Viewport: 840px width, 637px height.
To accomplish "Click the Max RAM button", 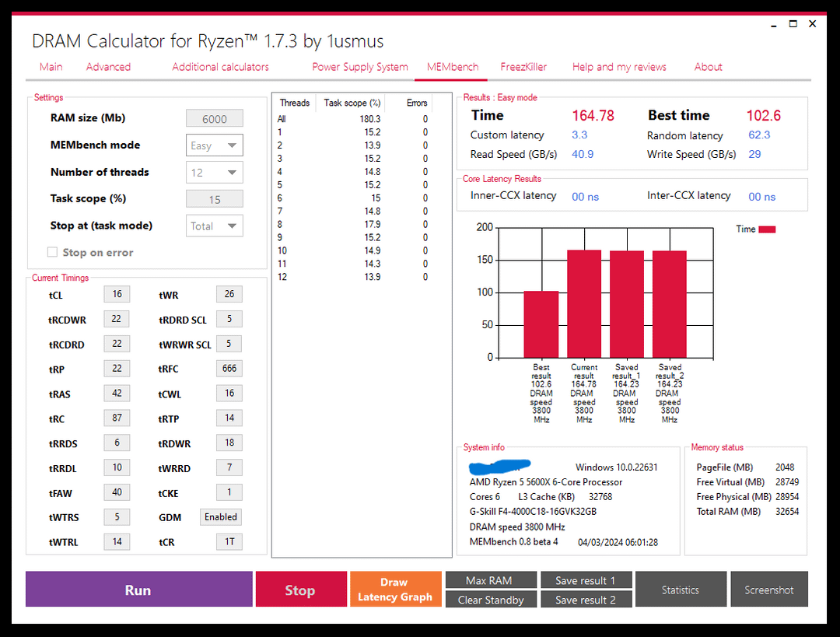I will click(x=491, y=580).
